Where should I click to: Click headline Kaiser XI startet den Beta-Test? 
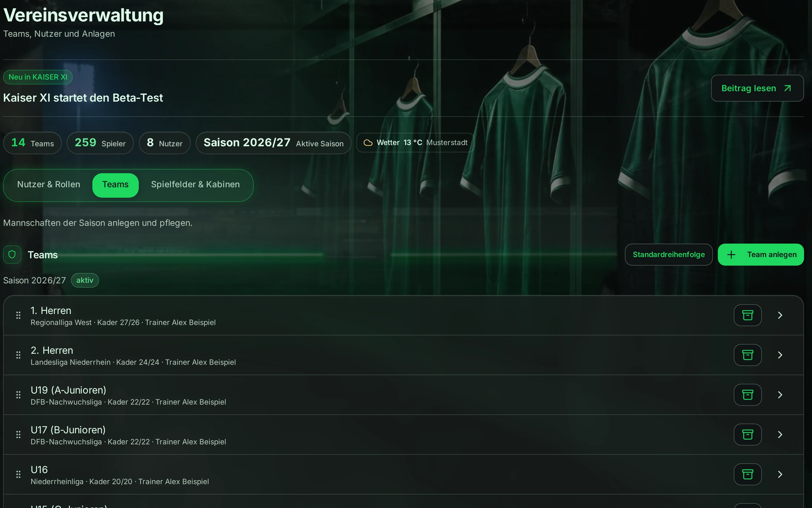click(83, 98)
